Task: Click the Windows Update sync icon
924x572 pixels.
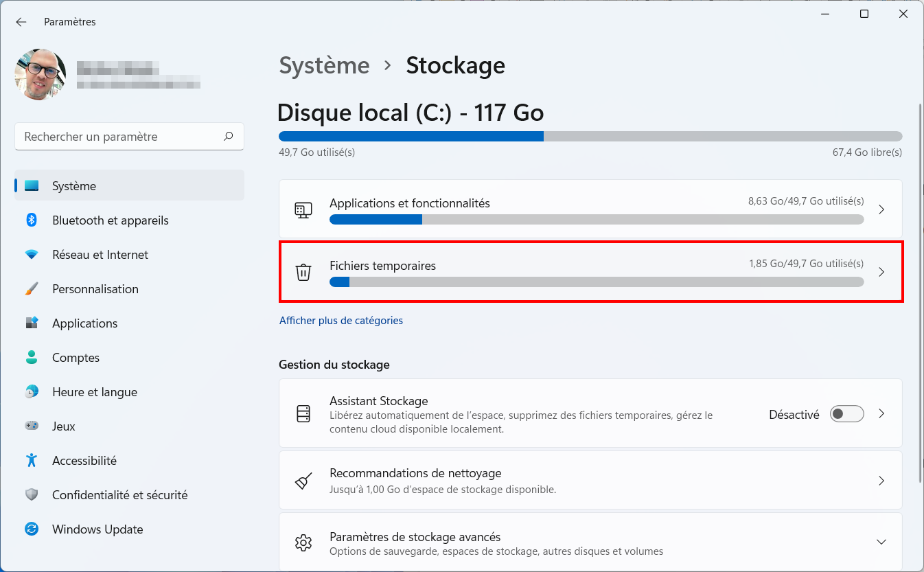Action: [x=32, y=529]
